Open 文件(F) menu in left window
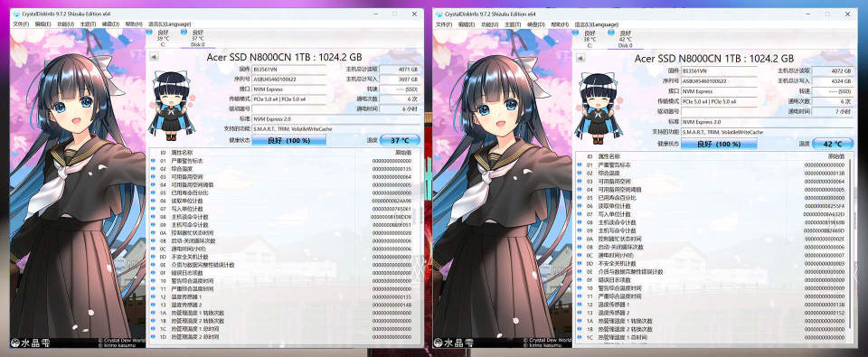The width and height of the screenshot is (868, 357). (21, 24)
